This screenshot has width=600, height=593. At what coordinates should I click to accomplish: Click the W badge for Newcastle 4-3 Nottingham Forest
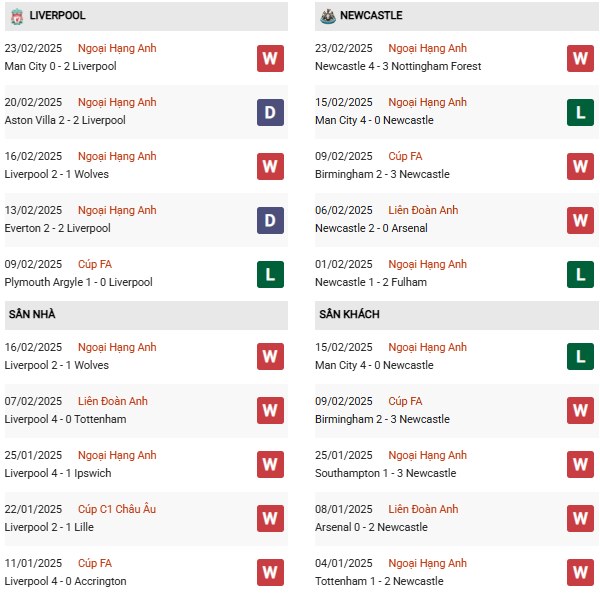point(580,58)
